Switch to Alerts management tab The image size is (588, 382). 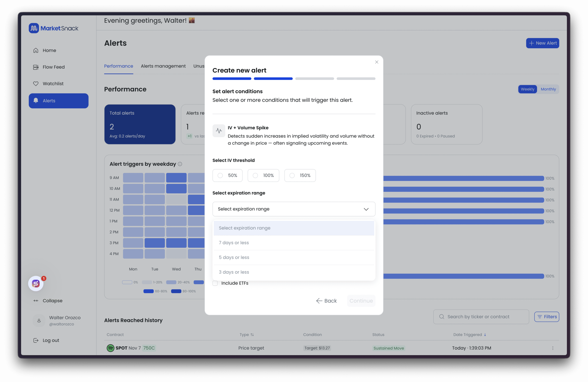(x=163, y=66)
